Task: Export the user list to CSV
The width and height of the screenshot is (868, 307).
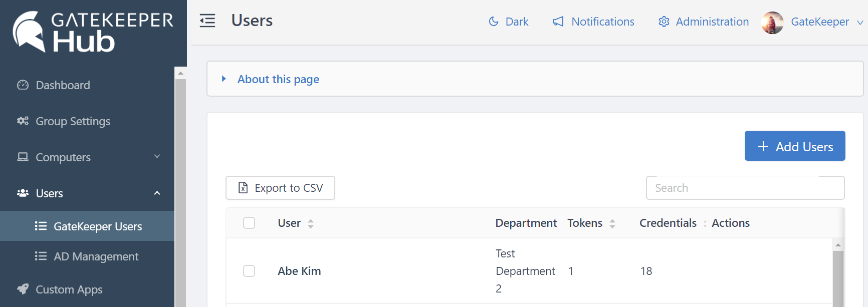Action: [x=280, y=188]
